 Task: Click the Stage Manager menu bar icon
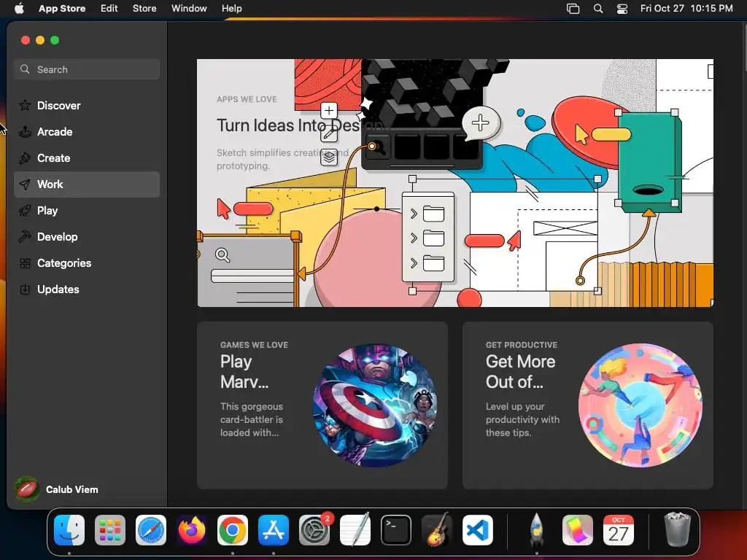click(x=573, y=9)
